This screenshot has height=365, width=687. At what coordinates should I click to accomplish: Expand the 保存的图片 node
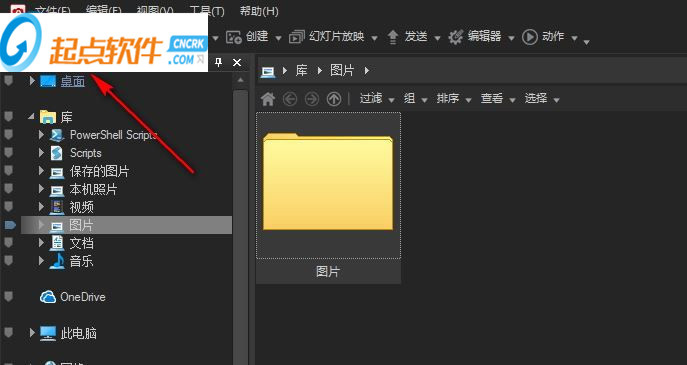coord(42,171)
